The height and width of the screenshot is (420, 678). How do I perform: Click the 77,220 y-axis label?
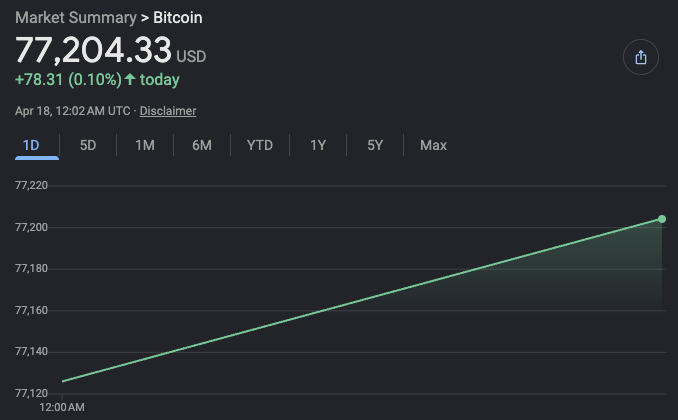tap(31, 186)
